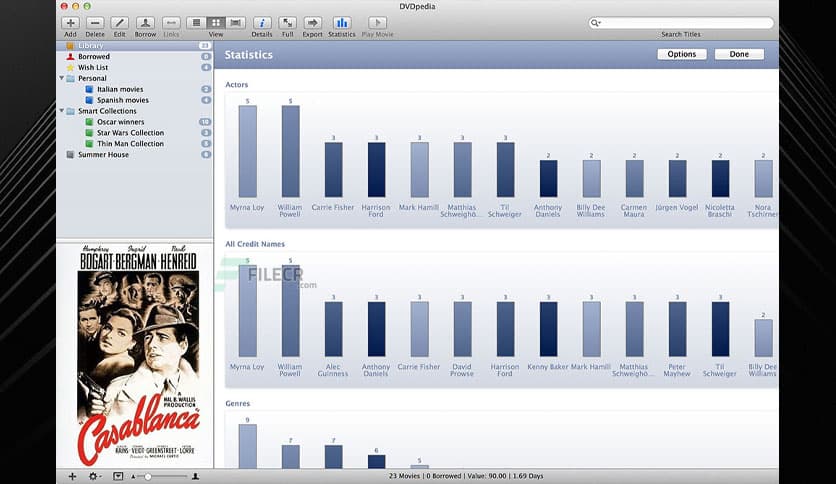836x484 pixels.
Task: Open the gear action menu
Action: [94, 476]
